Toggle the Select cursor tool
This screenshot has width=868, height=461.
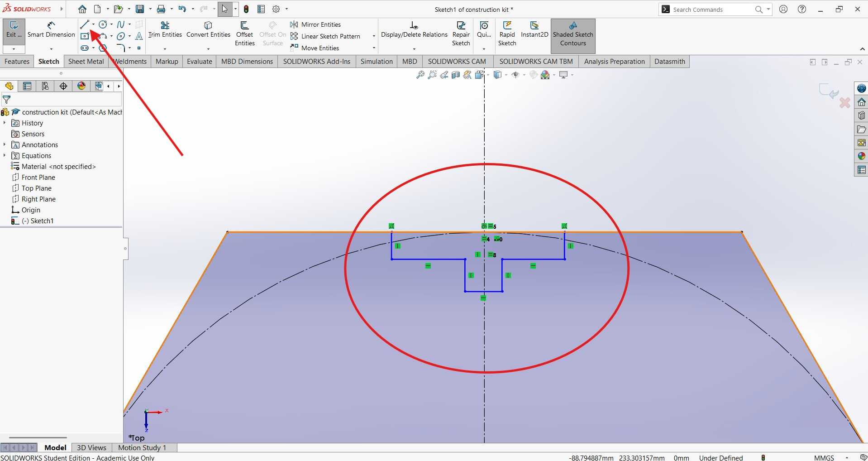[x=225, y=9]
